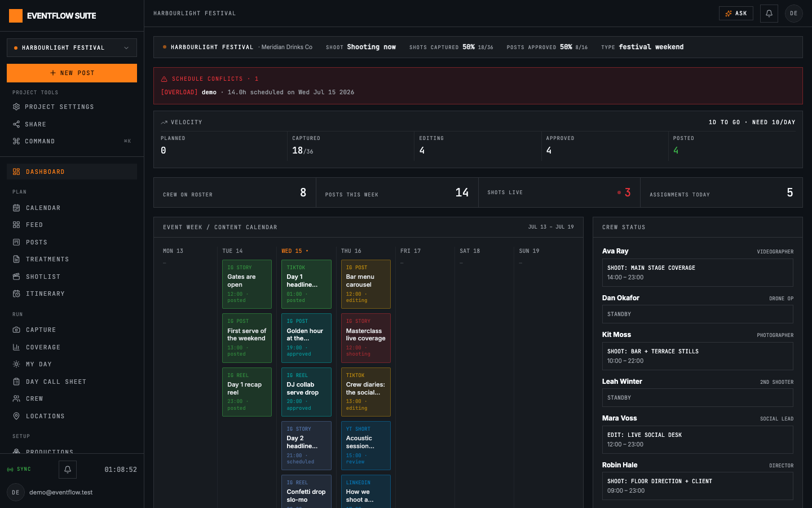
Task: Select the THU 16 column header
Action: point(351,251)
